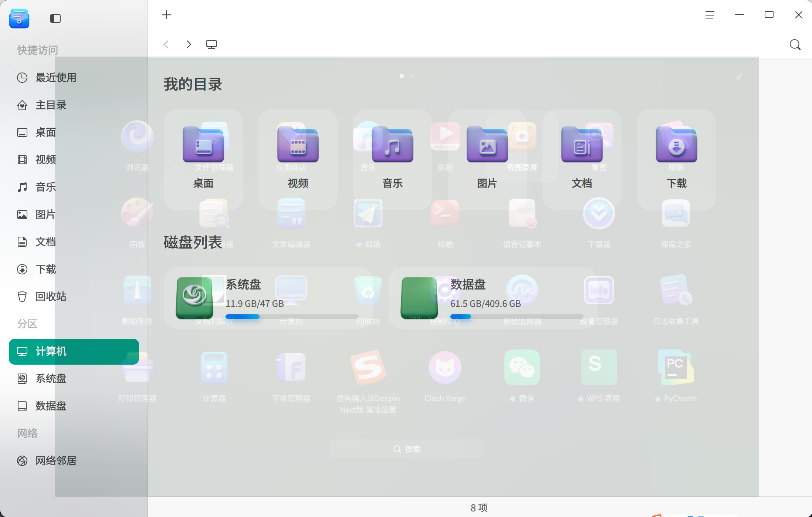Image resolution: width=812 pixels, height=517 pixels.
Task: Open the 系统盘 disk icon
Action: click(x=194, y=298)
